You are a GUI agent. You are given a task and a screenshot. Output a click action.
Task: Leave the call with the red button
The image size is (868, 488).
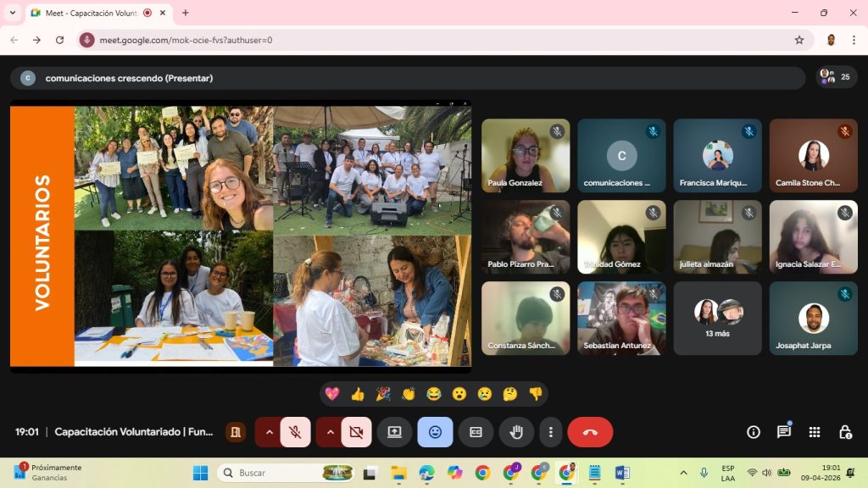point(590,432)
